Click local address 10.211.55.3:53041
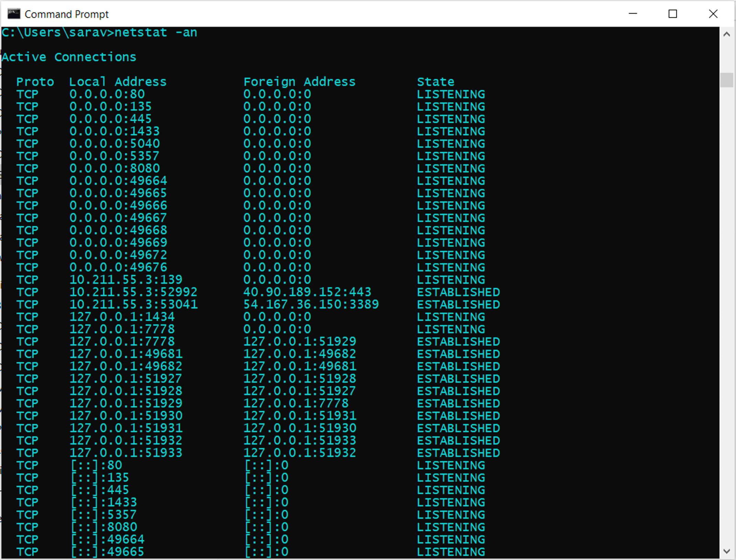This screenshot has width=736, height=560. tap(133, 304)
